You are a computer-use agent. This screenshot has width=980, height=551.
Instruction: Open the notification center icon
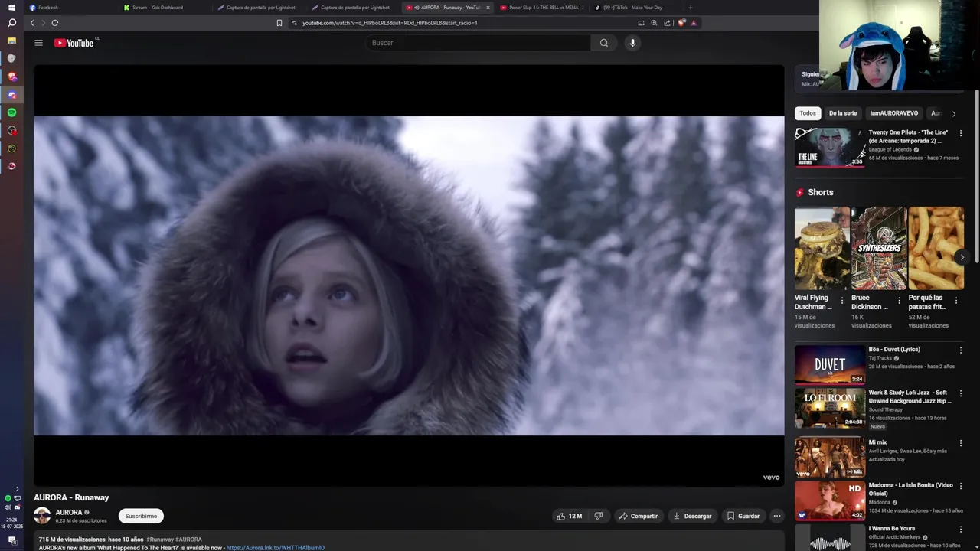(11, 540)
